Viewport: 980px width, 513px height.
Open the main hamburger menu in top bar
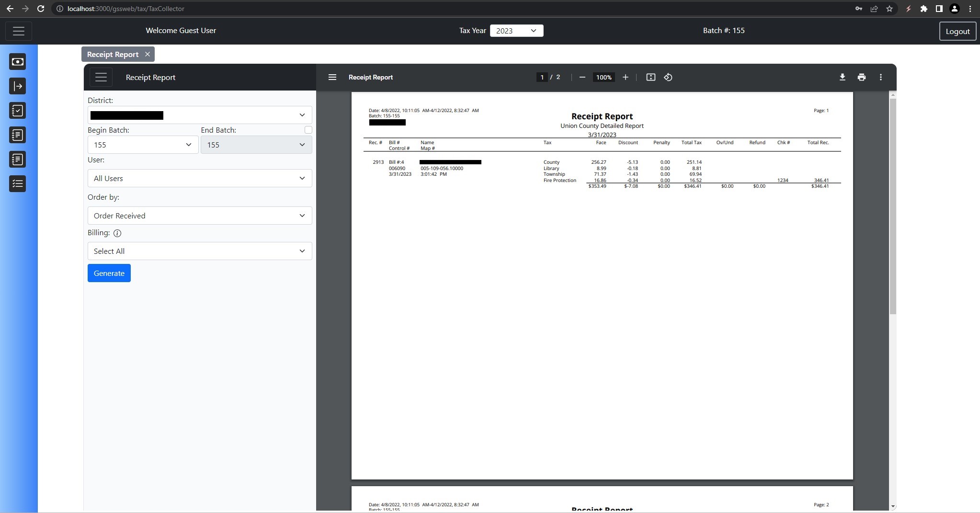pyautogui.click(x=19, y=31)
